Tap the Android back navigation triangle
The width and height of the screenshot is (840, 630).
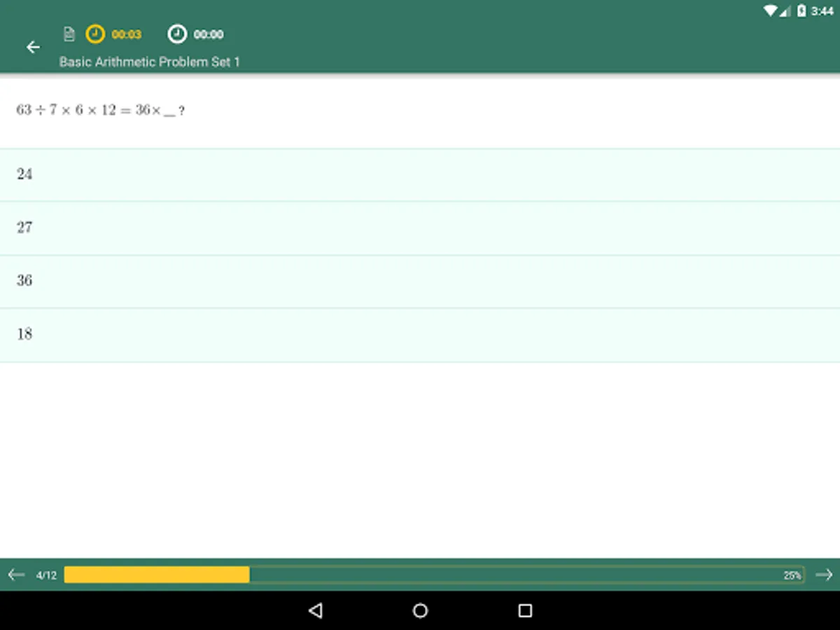(x=316, y=610)
